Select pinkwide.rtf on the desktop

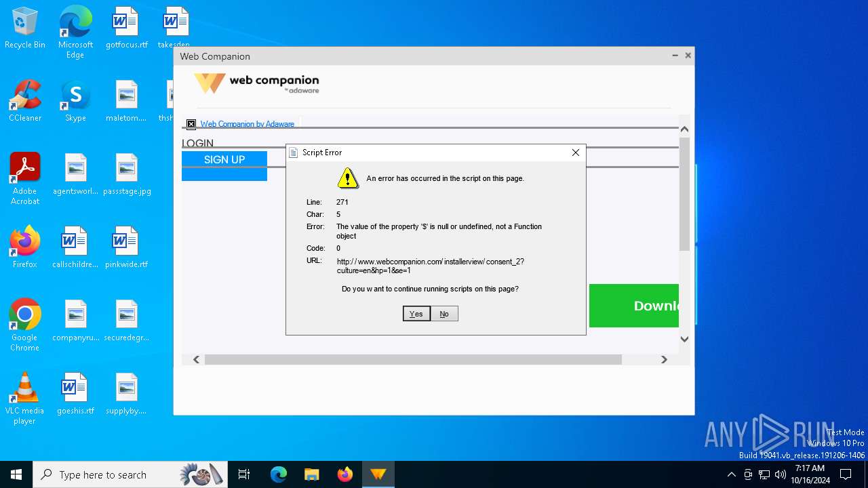point(126,248)
